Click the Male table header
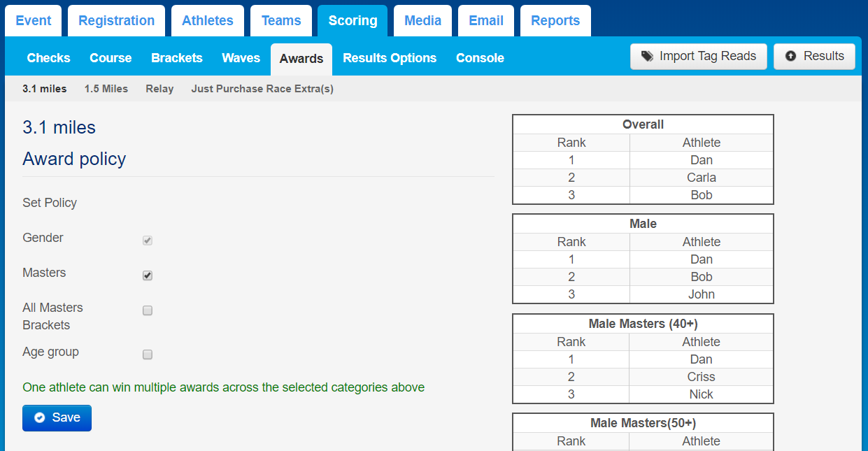This screenshot has width=868, height=451. (643, 224)
